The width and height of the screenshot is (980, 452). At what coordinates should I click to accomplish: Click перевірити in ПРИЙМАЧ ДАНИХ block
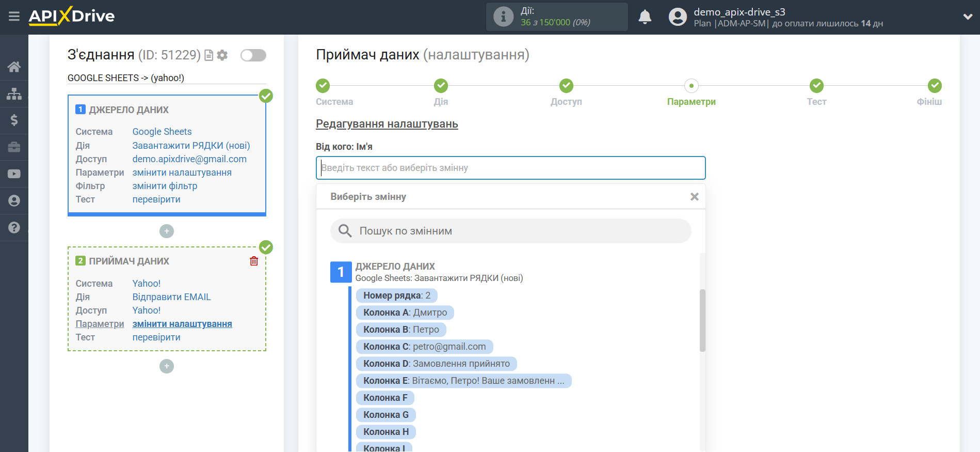(156, 337)
